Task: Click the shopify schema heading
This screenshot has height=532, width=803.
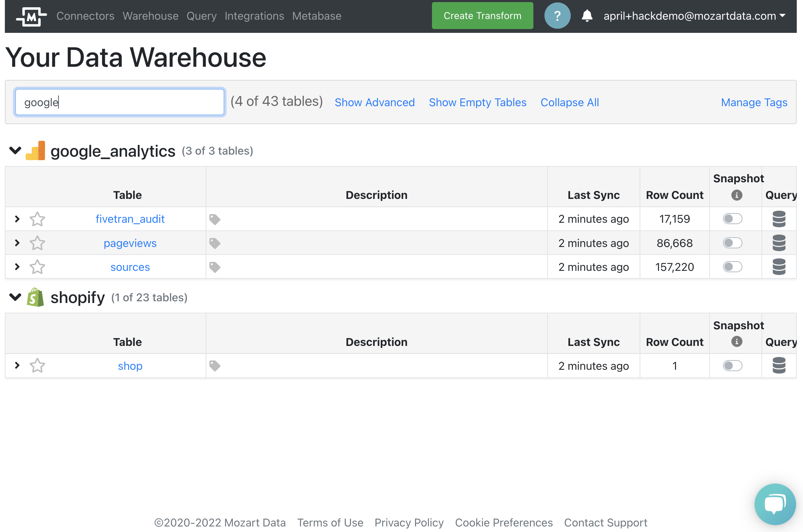Action: tap(78, 297)
